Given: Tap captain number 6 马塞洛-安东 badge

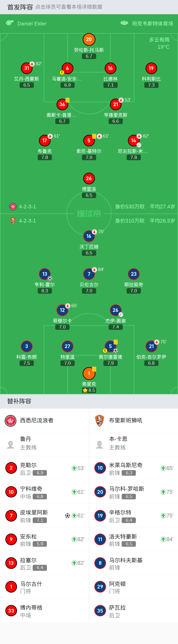Looking at the screenshot, I should 67,68.
